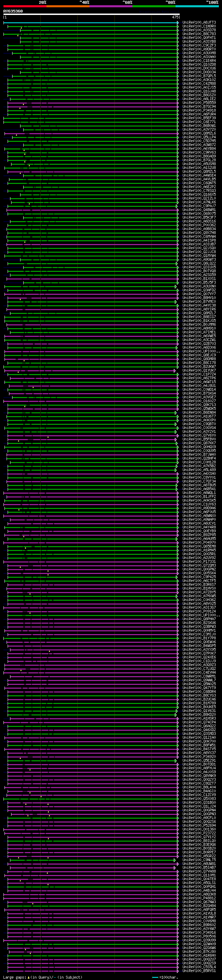
Task: Select label UniRef100_A3K102
Action: (199, 80)
